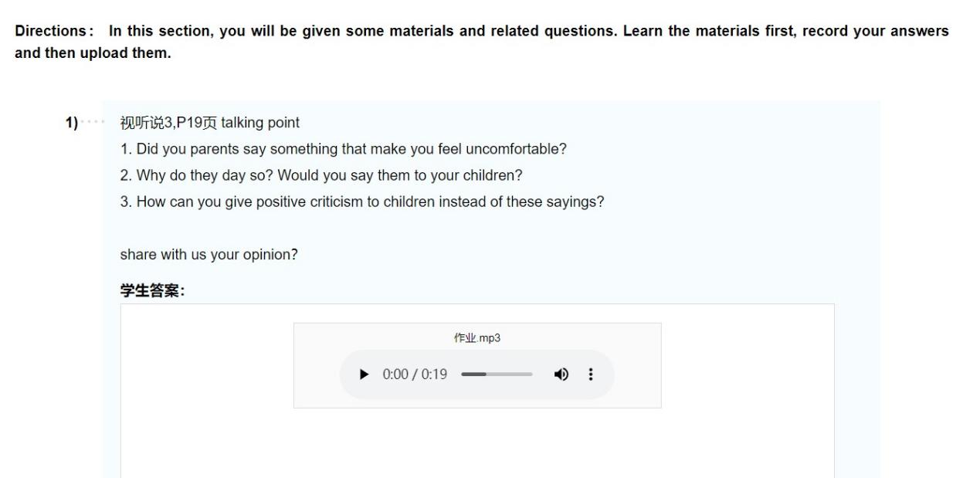Mute the audio player volume

(561, 375)
